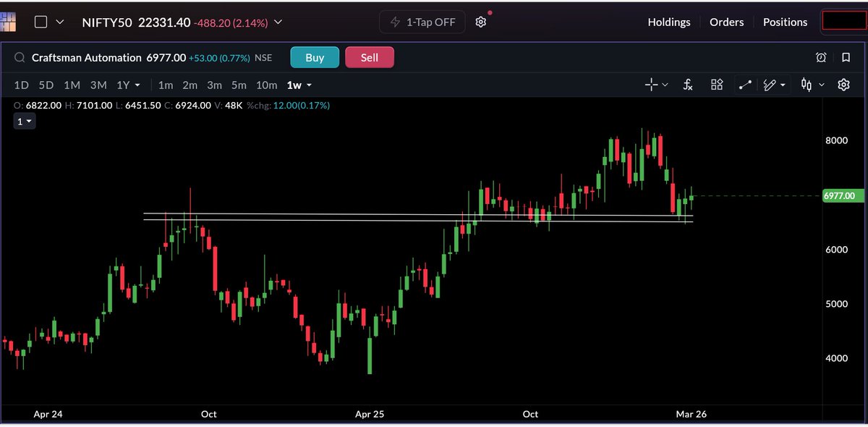Screen dimensions: 868x427
Task: Click the Craftsman Automation search field
Action: (87, 58)
